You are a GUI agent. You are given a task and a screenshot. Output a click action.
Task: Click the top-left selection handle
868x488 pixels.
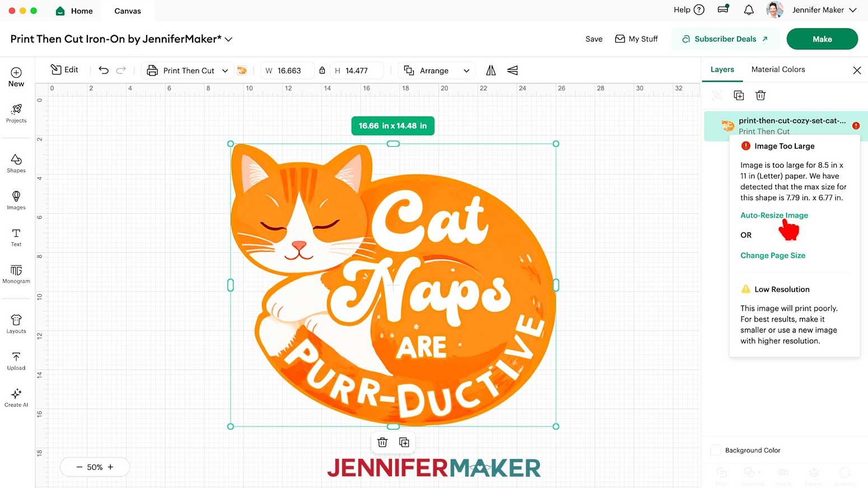pos(231,144)
